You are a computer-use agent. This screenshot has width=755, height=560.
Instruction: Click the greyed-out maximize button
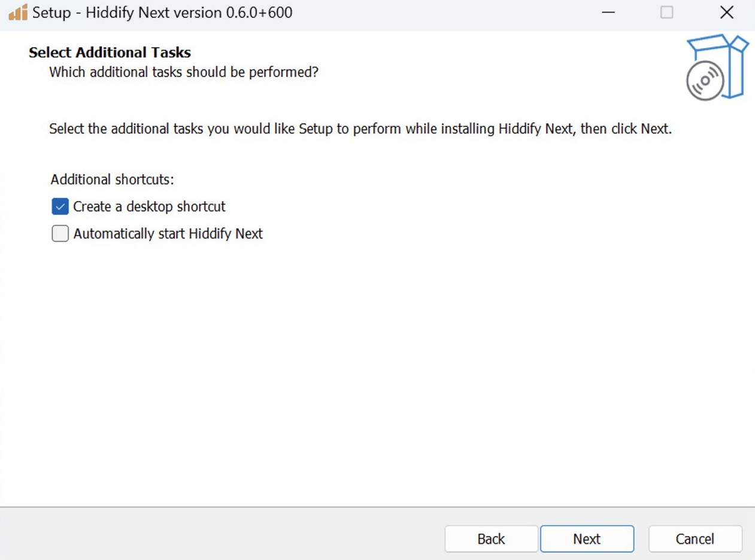coord(666,13)
